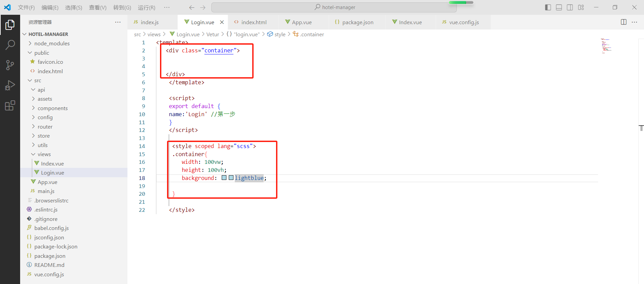Switch to the Index.vue tab

click(x=410, y=22)
